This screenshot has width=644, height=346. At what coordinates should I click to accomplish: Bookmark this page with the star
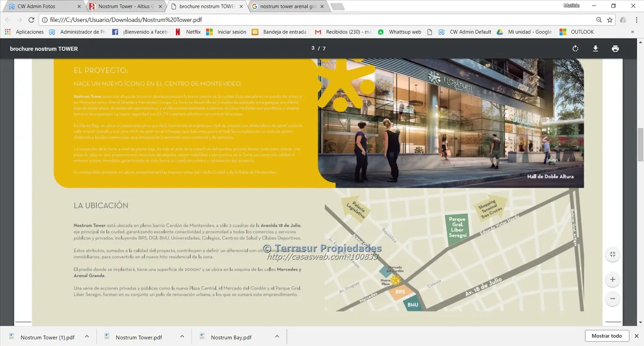(610, 20)
